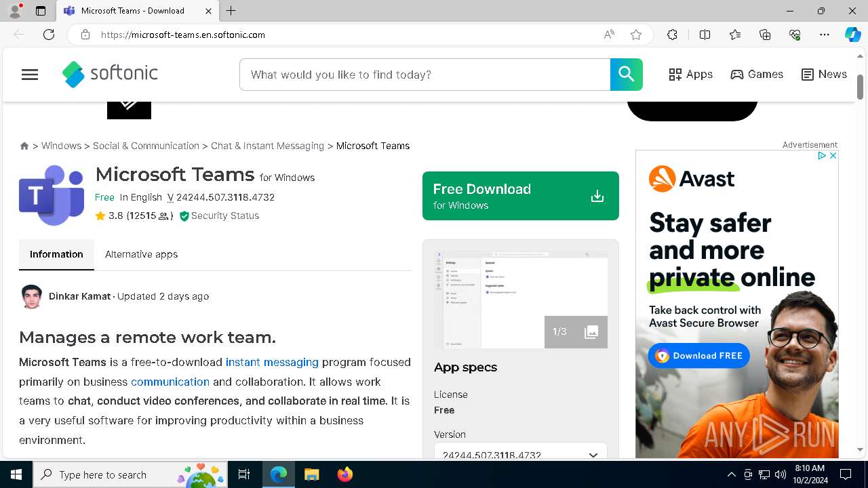Toggle Read aloud in address bar
Viewport: 868px width, 488px height.
point(609,35)
